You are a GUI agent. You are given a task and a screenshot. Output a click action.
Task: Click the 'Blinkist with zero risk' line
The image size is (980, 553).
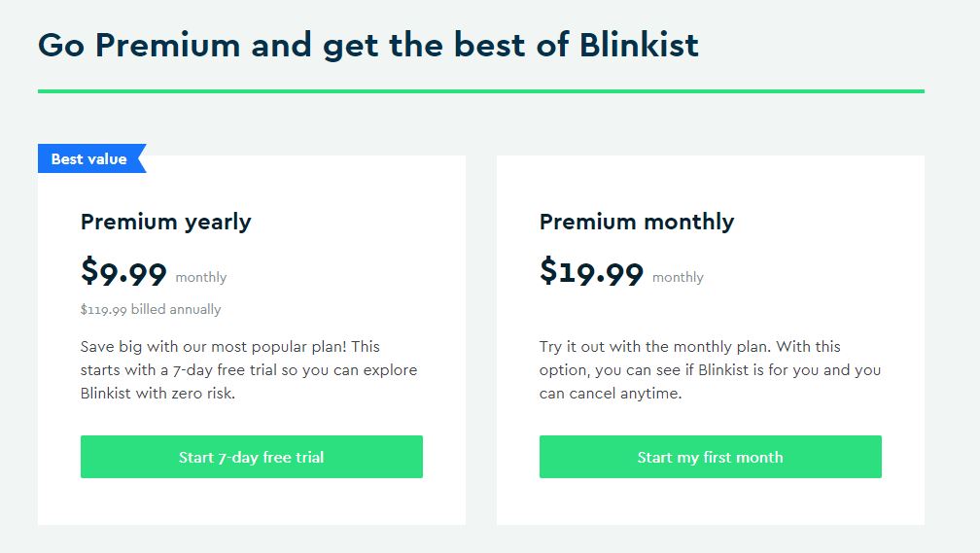(157, 394)
